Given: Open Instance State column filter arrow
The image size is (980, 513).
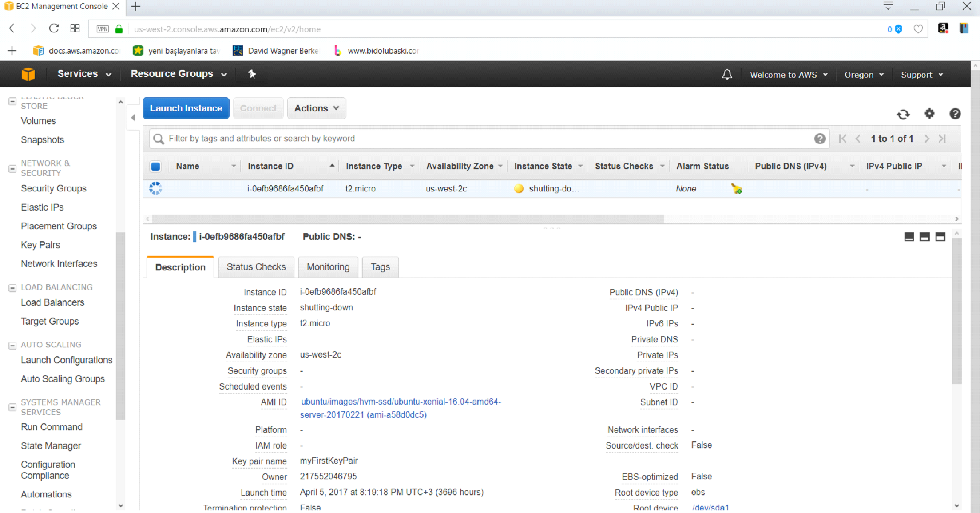Looking at the screenshot, I should point(580,166).
